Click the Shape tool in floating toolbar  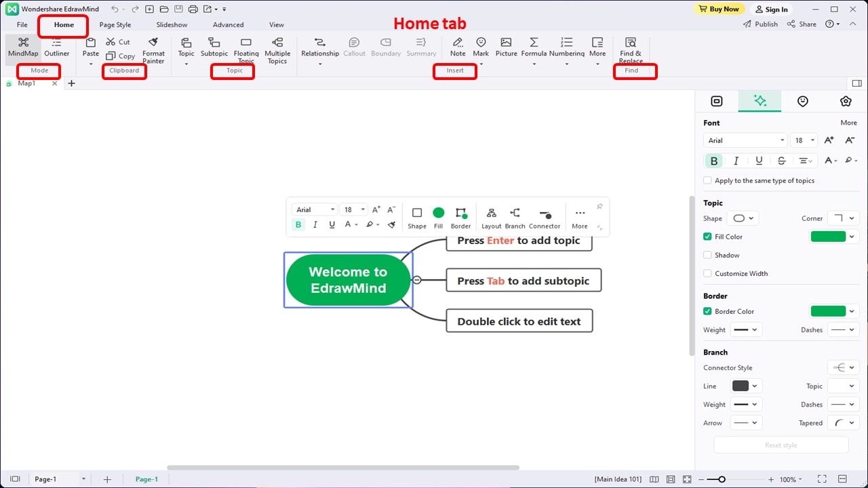coord(417,218)
